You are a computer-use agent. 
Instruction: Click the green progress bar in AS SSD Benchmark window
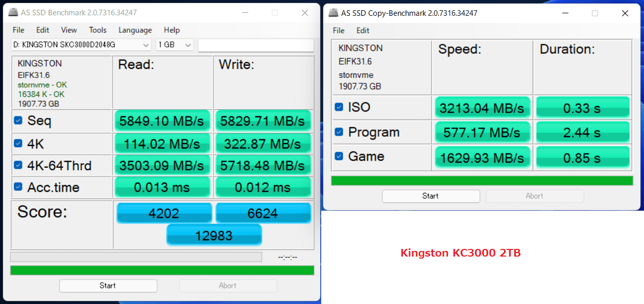tap(162, 270)
